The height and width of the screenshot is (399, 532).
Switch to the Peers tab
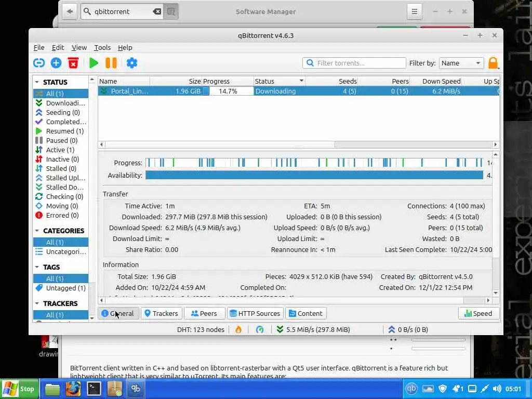pyautogui.click(x=204, y=313)
